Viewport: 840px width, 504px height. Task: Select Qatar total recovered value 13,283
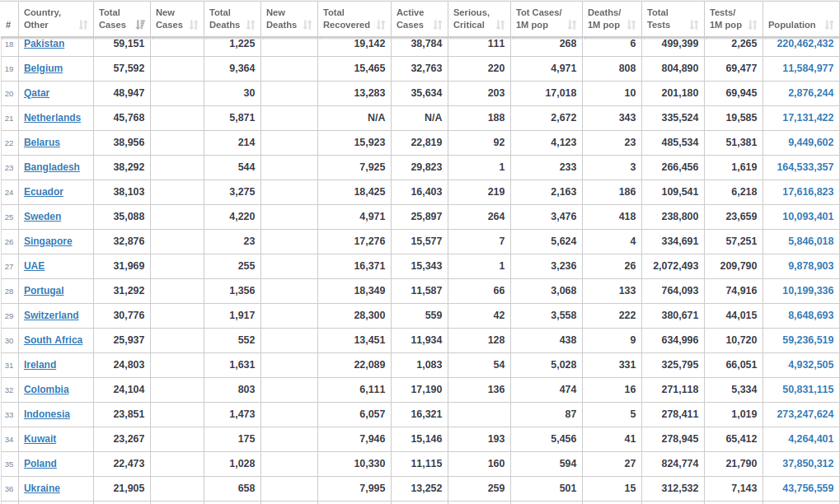pyautogui.click(x=369, y=92)
